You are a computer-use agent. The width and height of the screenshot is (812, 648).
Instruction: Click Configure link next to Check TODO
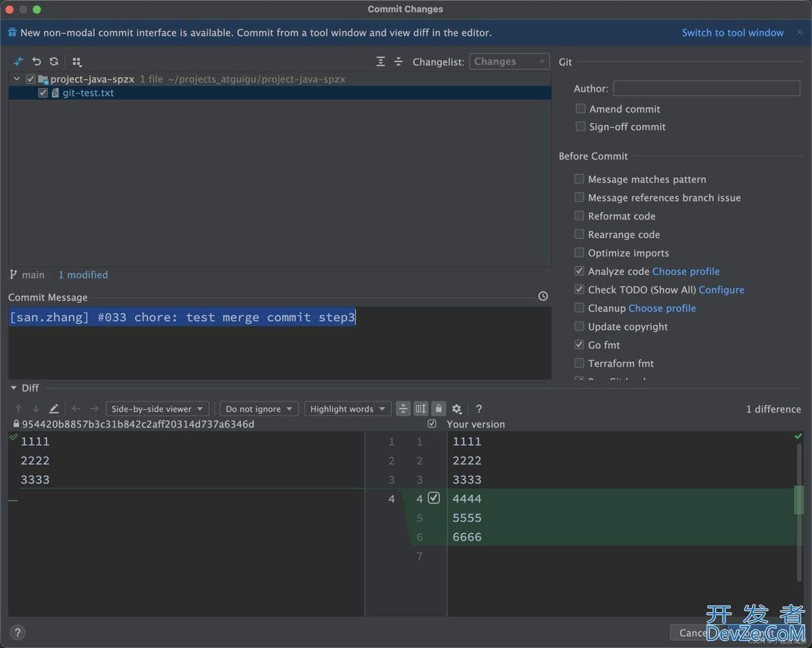[x=721, y=290]
